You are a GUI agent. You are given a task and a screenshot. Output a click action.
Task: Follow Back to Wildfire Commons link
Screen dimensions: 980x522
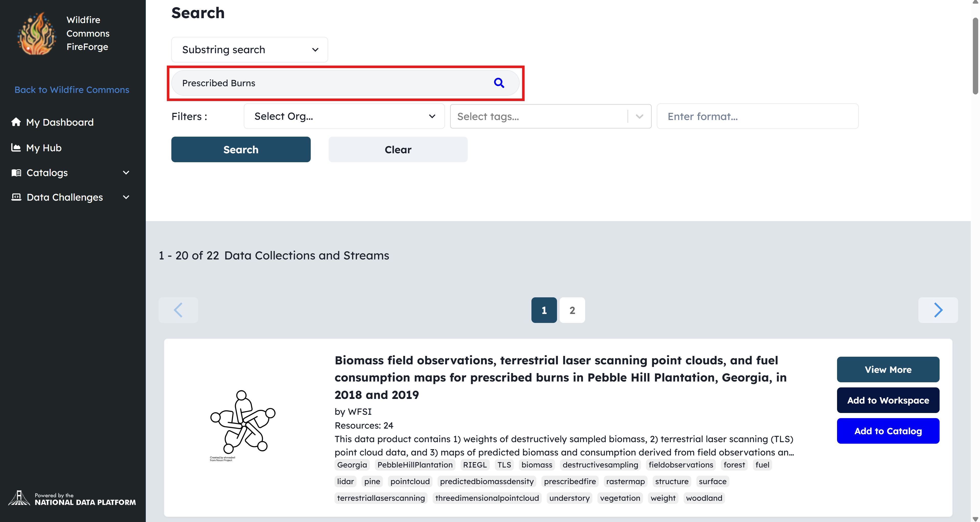click(72, 90)
